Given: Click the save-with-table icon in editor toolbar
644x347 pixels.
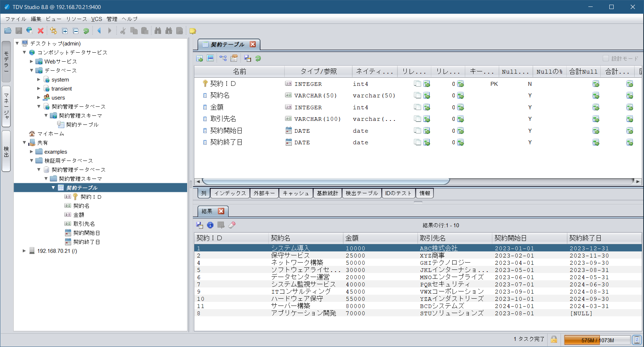Looking at the screenshot, I should (247, 58).
